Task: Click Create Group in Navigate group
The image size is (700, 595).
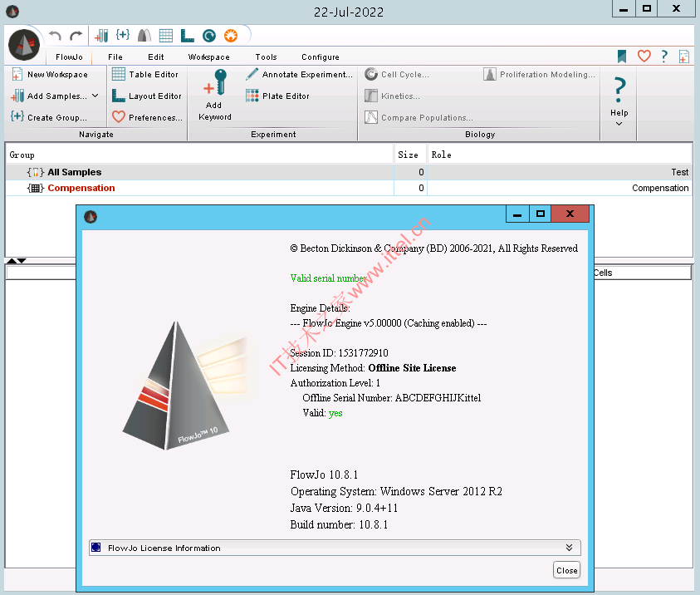Action: 49,117
